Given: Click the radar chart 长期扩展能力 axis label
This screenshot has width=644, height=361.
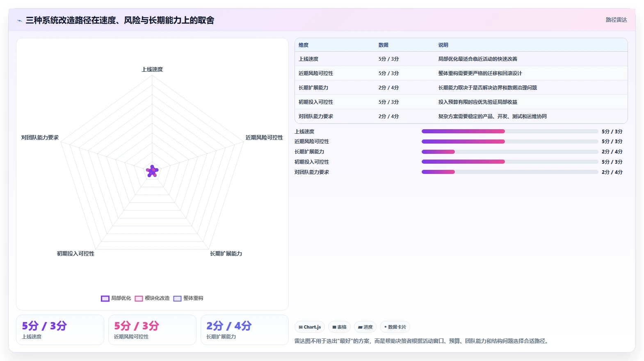Looking at the screenshot, I should (226, 254).
